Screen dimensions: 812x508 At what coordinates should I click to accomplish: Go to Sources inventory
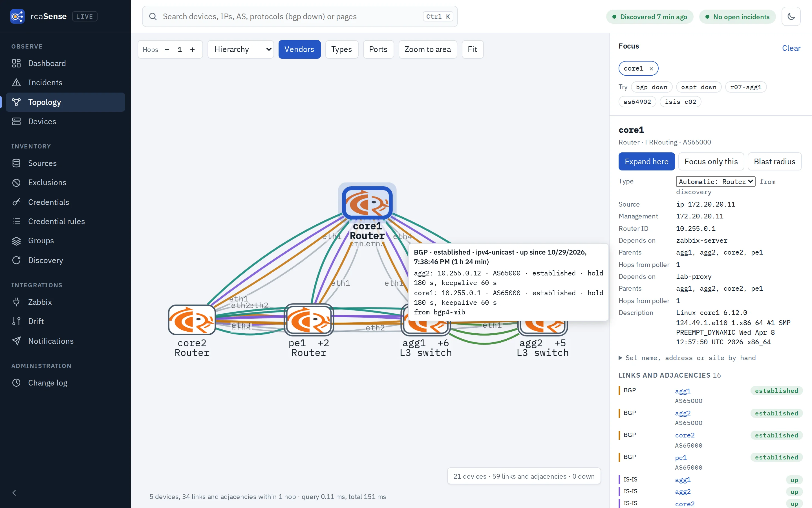65,163
